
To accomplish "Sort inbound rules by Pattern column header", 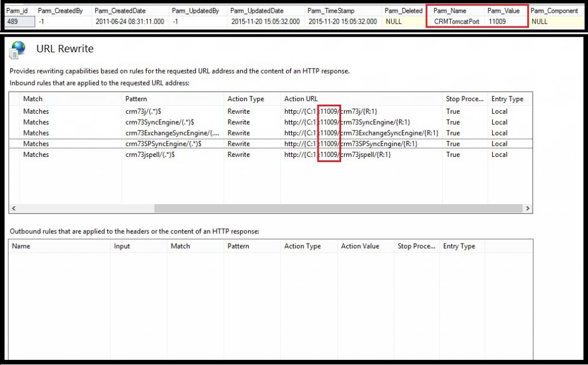I will [x=136, y=99].
